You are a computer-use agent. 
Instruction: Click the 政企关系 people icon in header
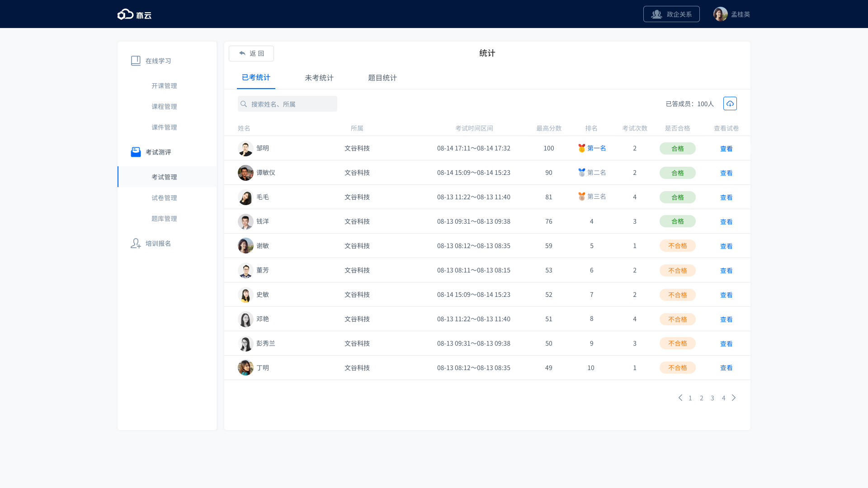656,14
